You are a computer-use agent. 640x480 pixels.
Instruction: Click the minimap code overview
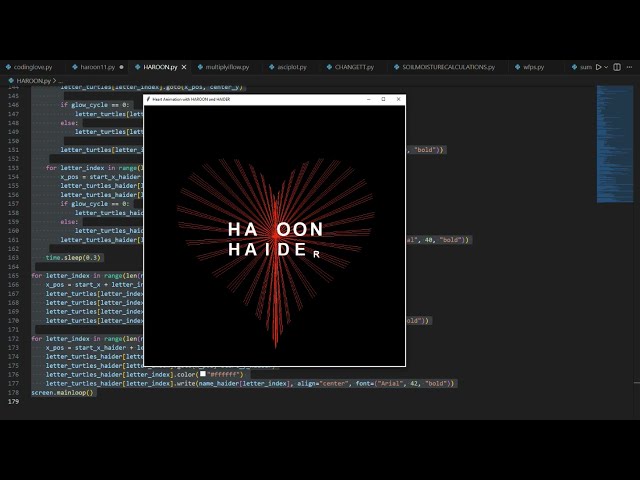tap(615, 144)
